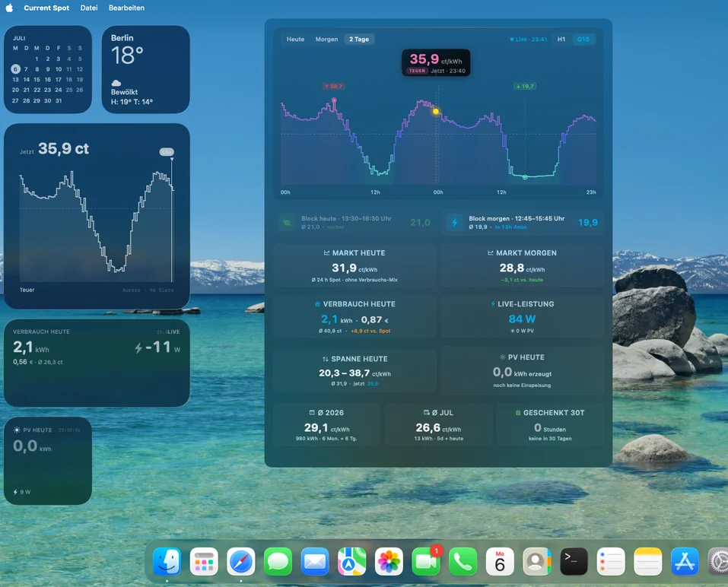Click the arrows icon beside Spanne Heute
The image size is (728, 587).
326,359
